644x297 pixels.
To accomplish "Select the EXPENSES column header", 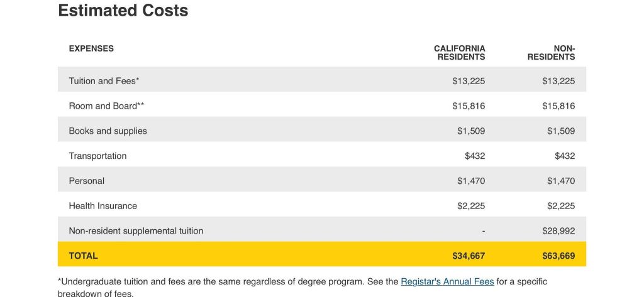I will click(x=91, y=48).
